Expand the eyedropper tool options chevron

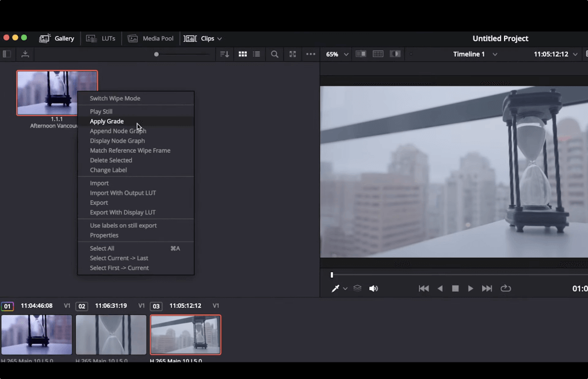(345, 289)
